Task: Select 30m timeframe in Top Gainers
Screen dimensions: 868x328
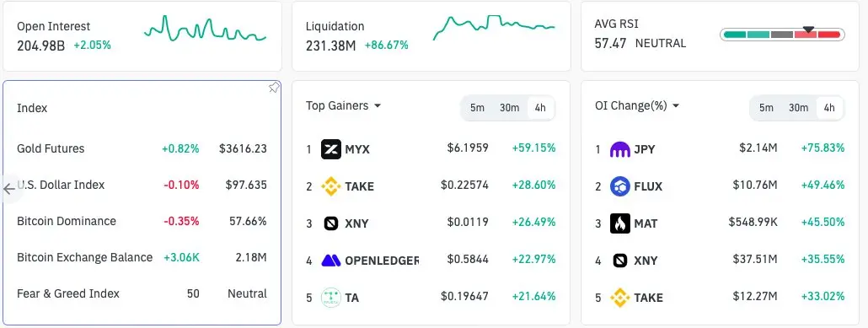Action: [x=509, y=108]
